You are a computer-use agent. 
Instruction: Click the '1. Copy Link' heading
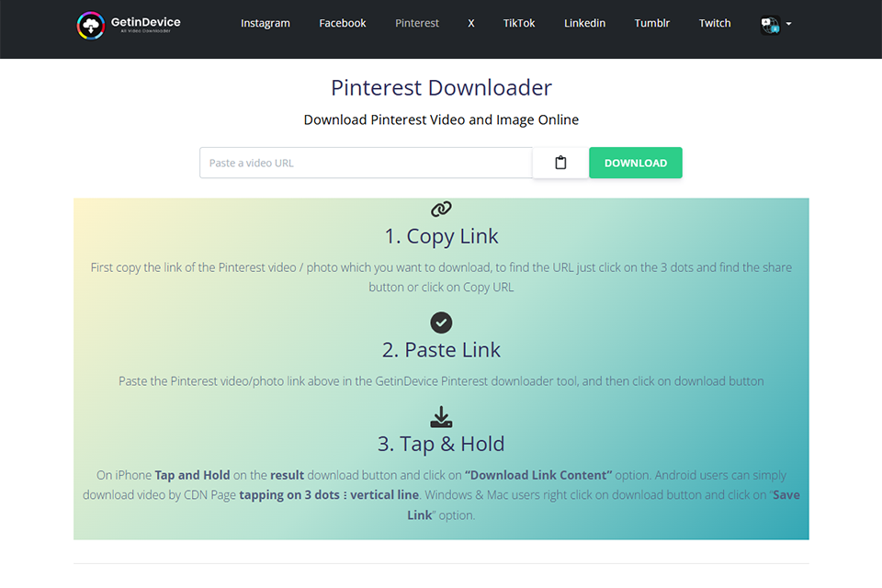point(441,236)
